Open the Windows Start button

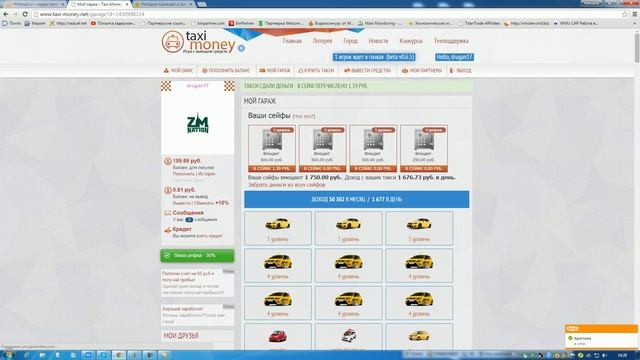(8, 355)
